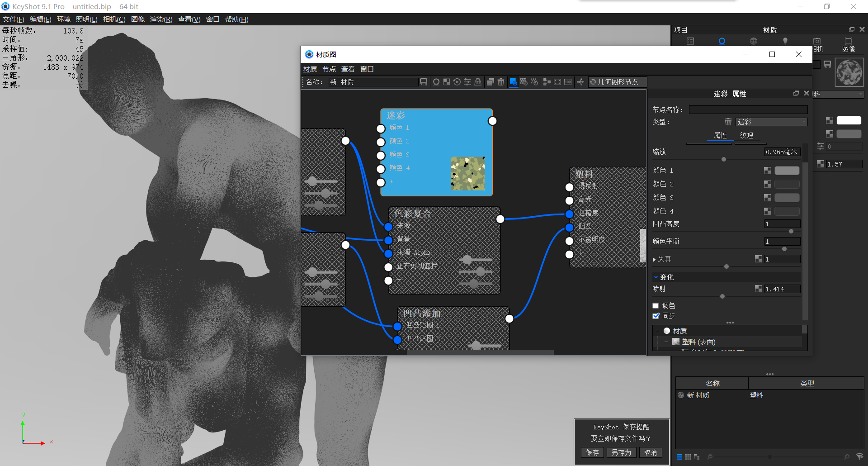Screen dimensions: 868x466
Task: Open the Image settings panel
Action: point(849,41)
